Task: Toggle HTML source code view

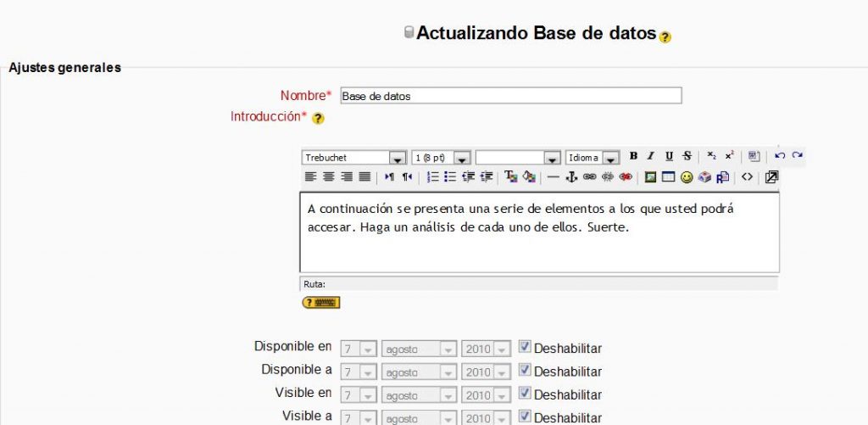Action: (747, 177)
